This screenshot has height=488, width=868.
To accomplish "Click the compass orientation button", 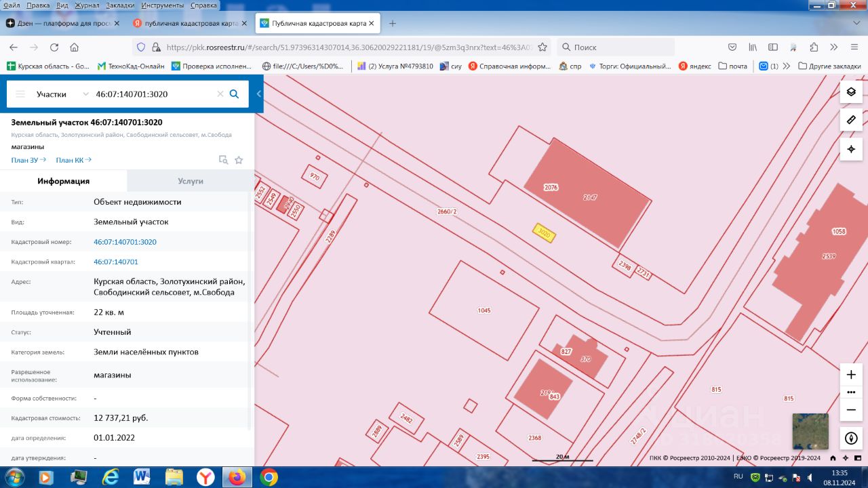I will tap(851, 438).
